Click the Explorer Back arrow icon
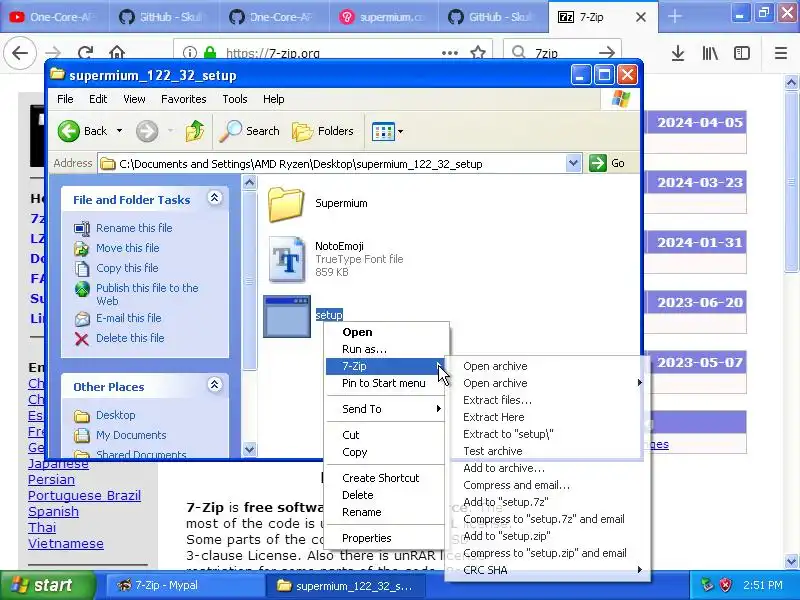Viewport: 800px width, 600px height. pyautogui.click(x=68, y=131)
